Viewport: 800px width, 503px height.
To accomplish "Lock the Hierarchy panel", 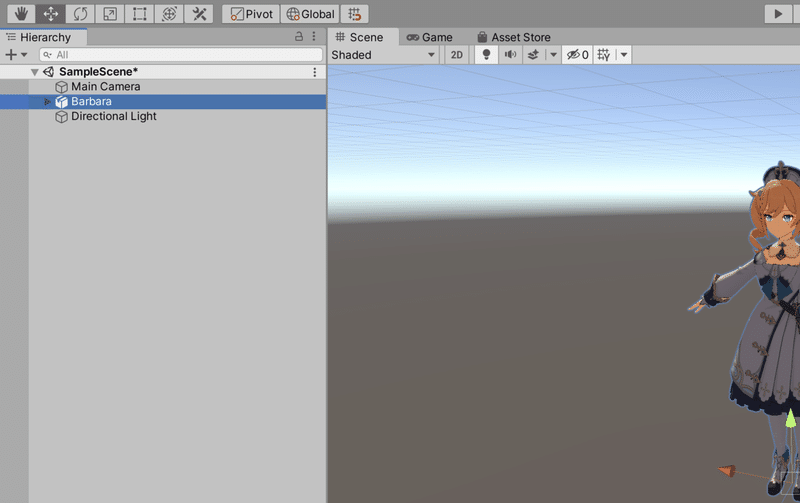I will point(299,36).
